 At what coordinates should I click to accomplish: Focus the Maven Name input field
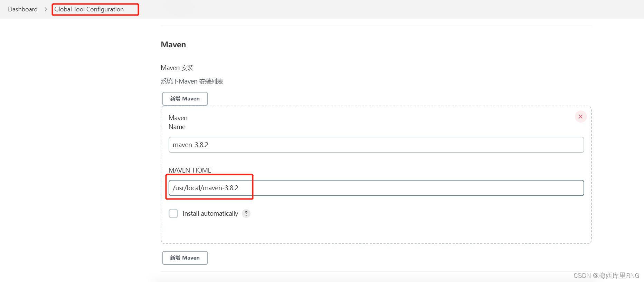point(376,145)
